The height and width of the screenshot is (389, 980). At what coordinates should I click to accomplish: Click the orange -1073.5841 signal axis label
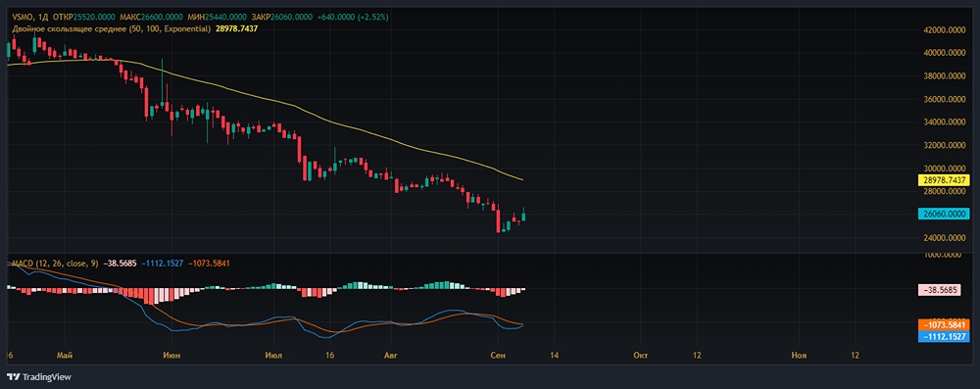[x=944, y=325]
